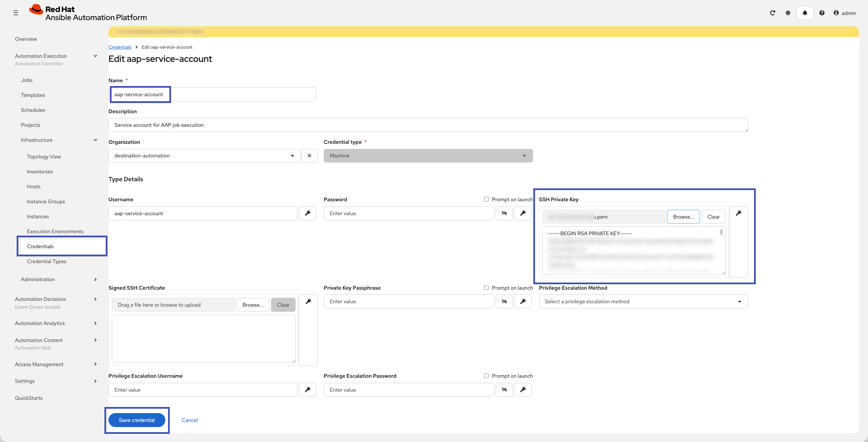Click the Save credential button

137,420
